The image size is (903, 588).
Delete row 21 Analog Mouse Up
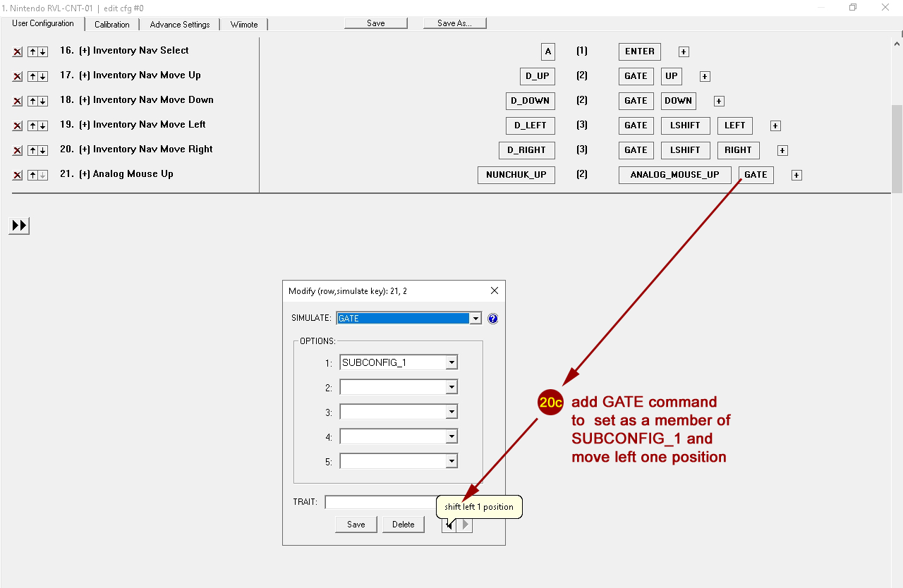coord(18,175)
